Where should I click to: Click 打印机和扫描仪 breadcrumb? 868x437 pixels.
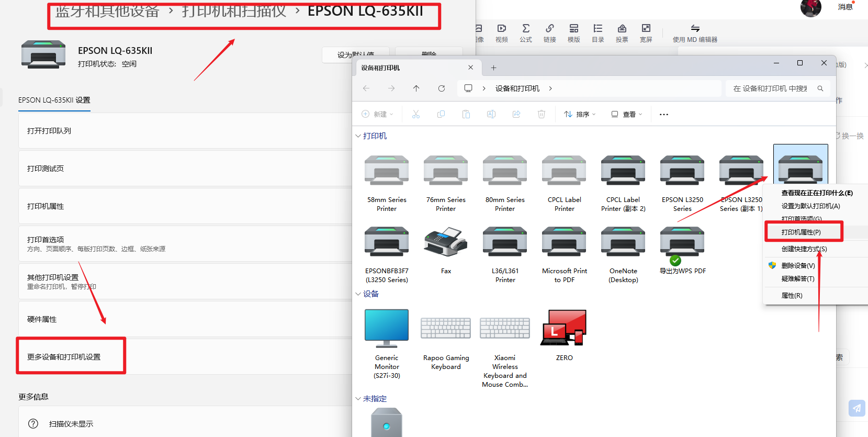pos(234,10)
